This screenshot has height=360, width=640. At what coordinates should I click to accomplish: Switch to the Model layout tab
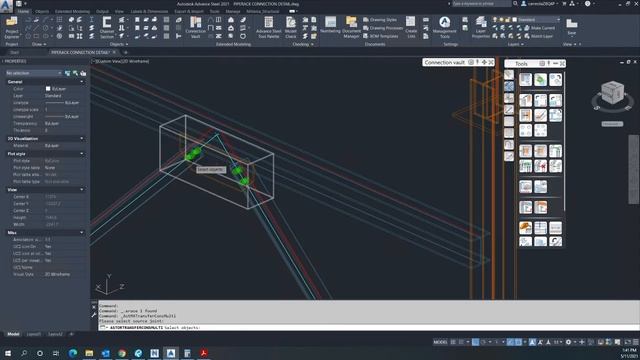(13, 334)
